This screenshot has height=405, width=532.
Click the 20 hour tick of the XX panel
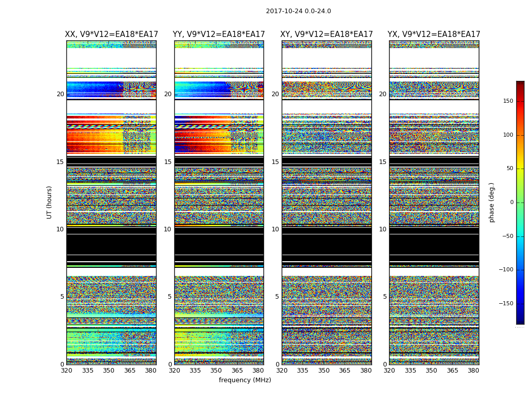60,94
